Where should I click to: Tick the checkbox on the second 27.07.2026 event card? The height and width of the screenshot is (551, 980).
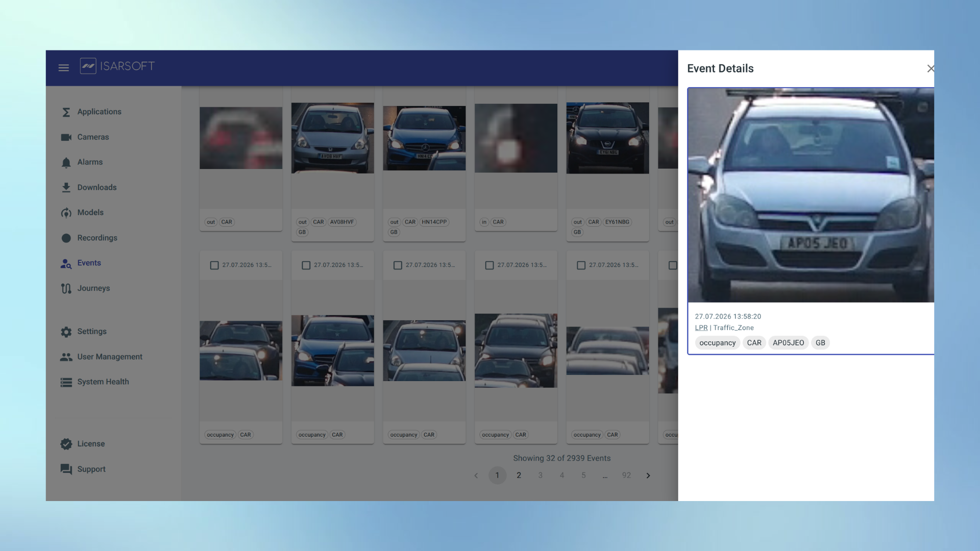pos(306,265)
